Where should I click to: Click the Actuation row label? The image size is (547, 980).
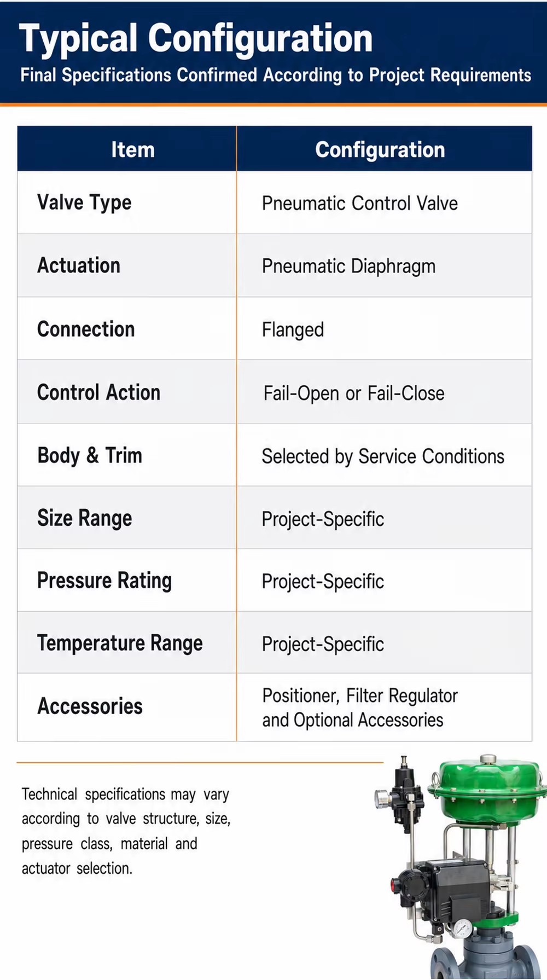point(79,265)
